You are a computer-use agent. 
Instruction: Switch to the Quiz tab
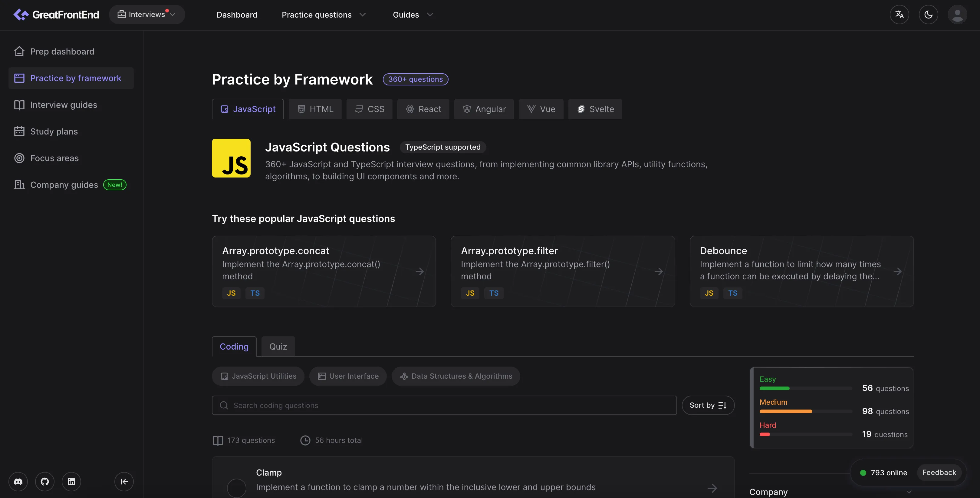coord(278,347)
